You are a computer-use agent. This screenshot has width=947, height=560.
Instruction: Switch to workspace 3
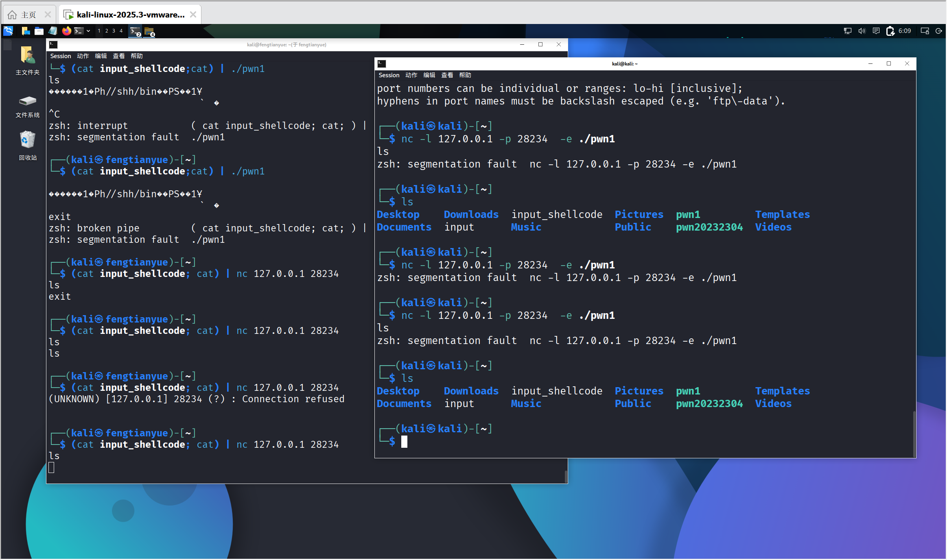tap(114, 31)
